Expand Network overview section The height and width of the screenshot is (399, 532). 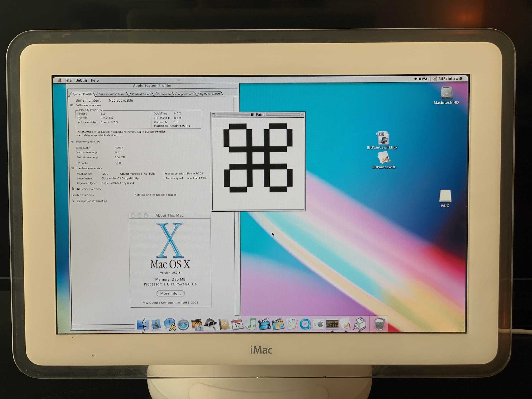coord(73,189)
